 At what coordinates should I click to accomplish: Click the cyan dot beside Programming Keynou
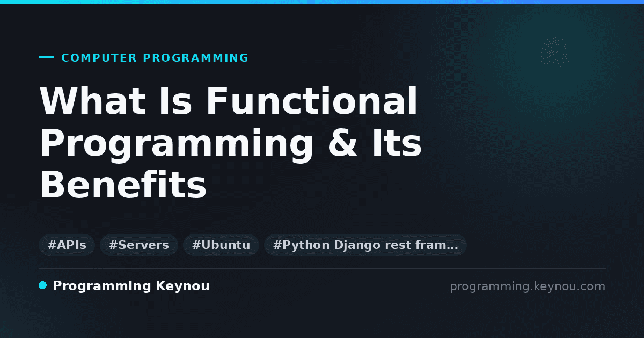(43, 285)
